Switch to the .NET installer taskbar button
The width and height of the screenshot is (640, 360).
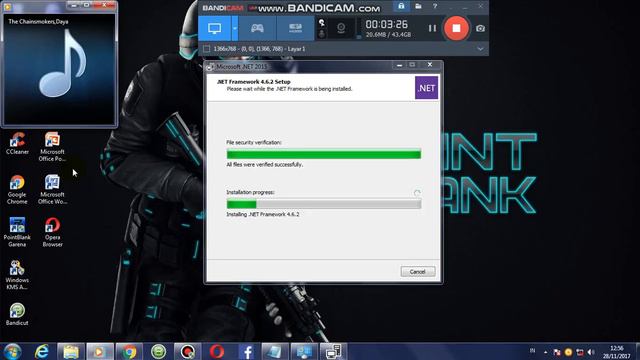pyautogui.click(x=333, y=351)
